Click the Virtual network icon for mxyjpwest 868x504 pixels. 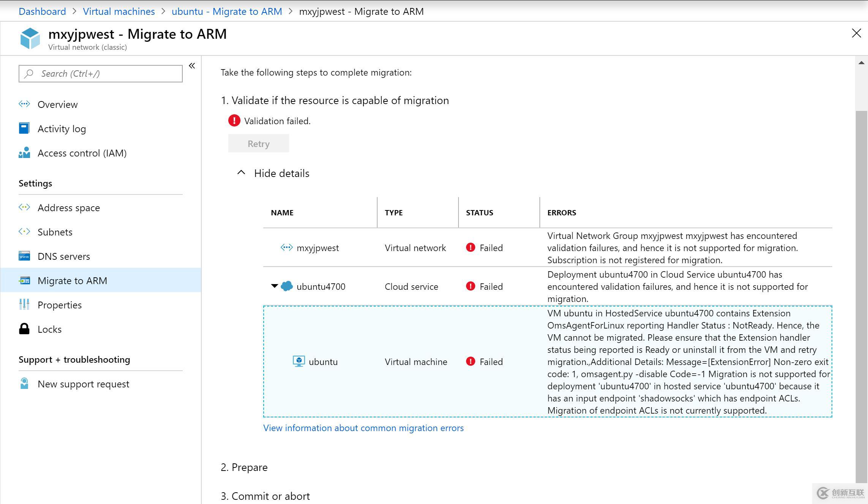[x=286, y=247]
